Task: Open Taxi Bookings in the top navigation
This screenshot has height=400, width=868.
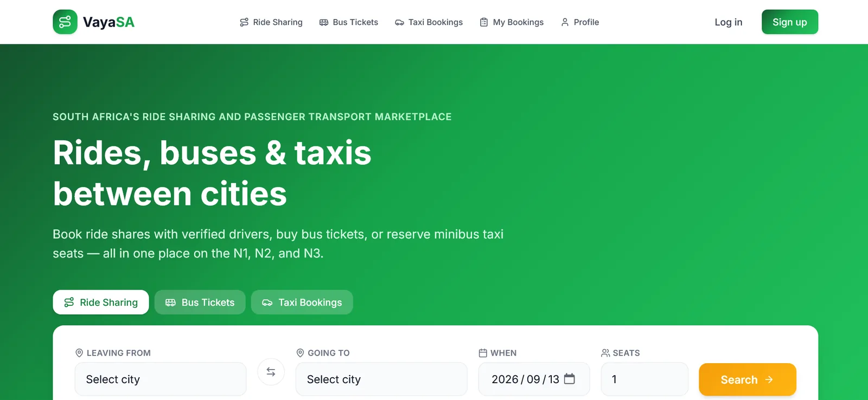Action: (x=429, y=22)
